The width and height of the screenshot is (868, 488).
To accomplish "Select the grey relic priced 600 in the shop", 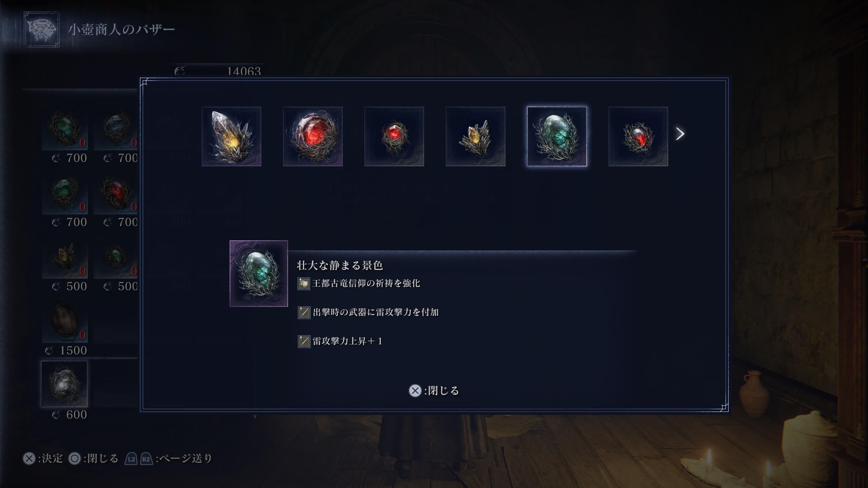I will (64, 384).
